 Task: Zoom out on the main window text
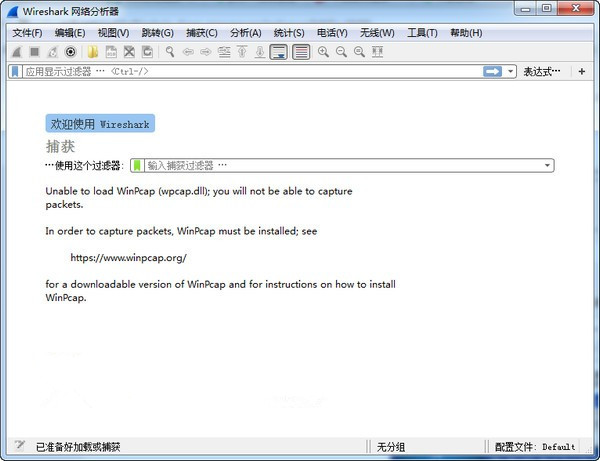tap(341, 52)
